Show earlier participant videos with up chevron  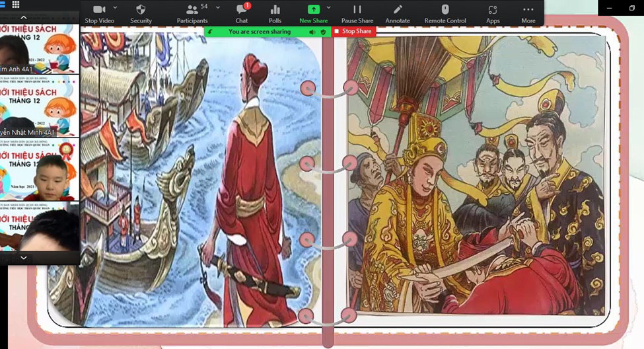24,17
